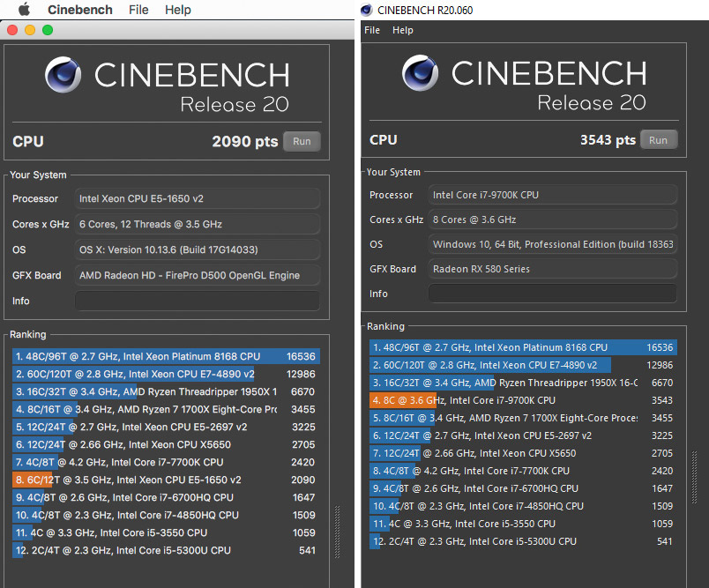Click the FirePro D500 OpenGL Engine GFX field
Screen dimensions: 709x588
pyautogui.click(x=198, y=276)
